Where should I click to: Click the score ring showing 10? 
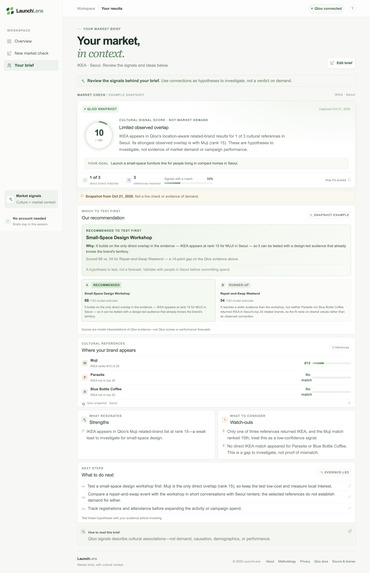[99, 135]
